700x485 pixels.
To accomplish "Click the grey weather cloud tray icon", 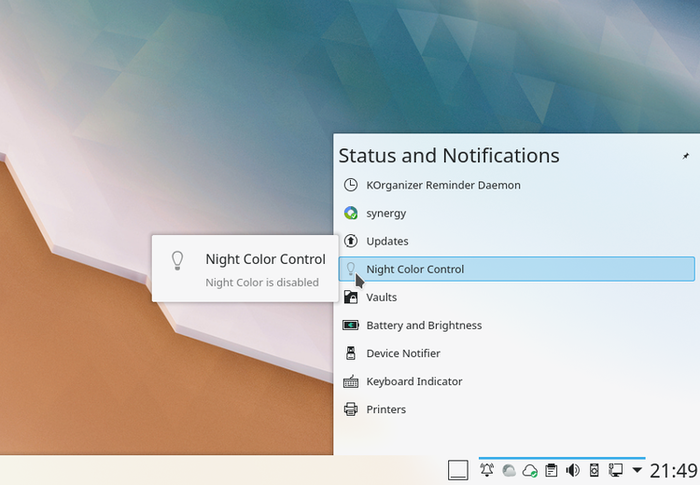I will point(508,470).
